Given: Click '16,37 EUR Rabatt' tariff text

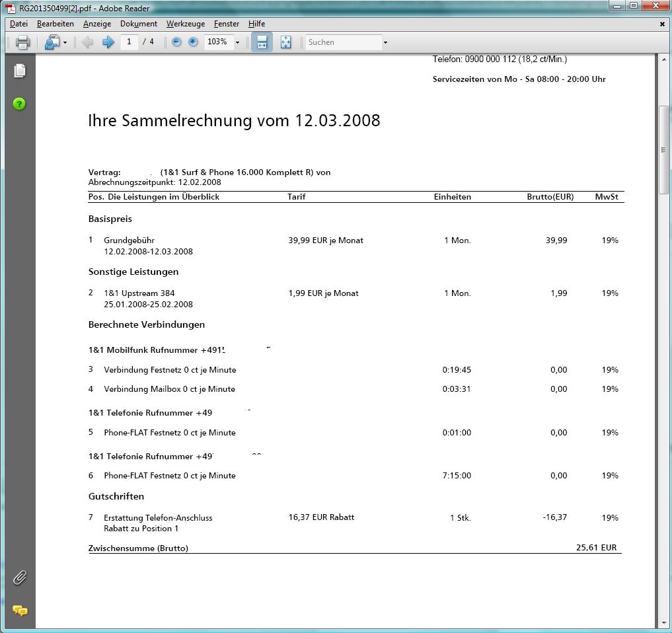Looking at the screenshot, I should (321, 517).
